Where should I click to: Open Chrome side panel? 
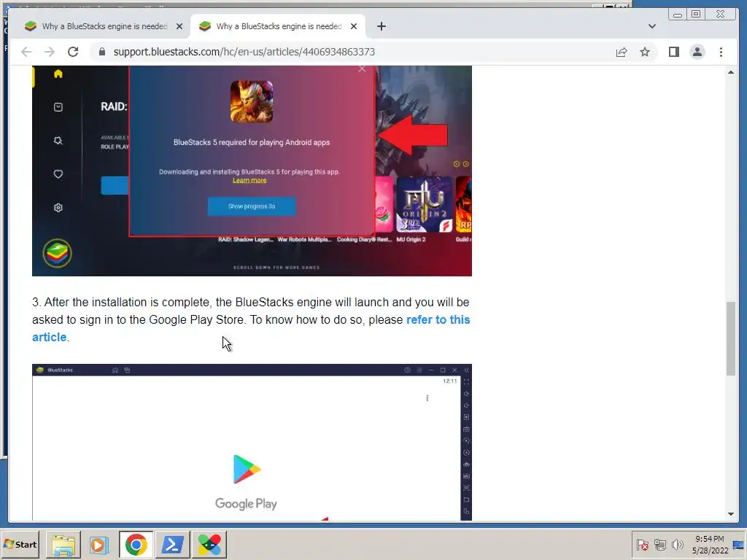[x=673, y=52]
